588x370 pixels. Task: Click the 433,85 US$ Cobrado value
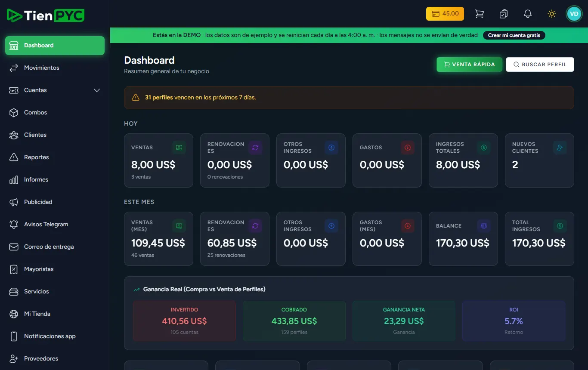(294, 321)
